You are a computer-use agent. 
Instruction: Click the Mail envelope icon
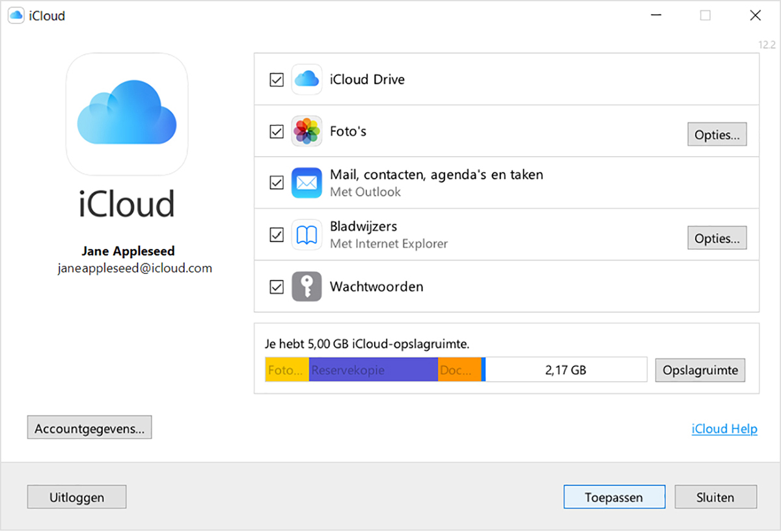[x=307, y=183]
